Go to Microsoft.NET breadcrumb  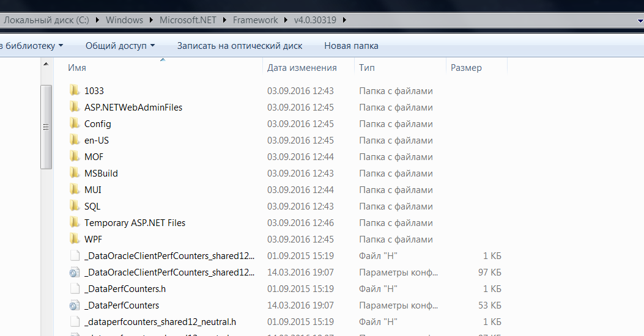[x=188, y=20]
